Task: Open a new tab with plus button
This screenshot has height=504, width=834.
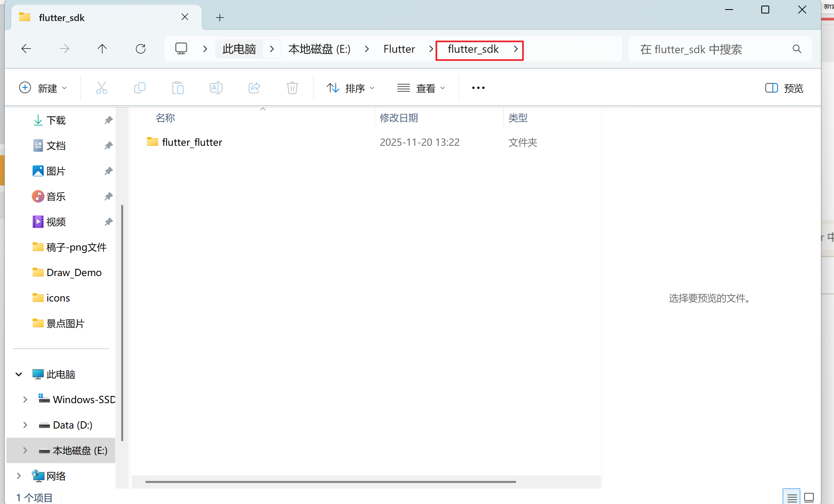Action: [220, 17]
